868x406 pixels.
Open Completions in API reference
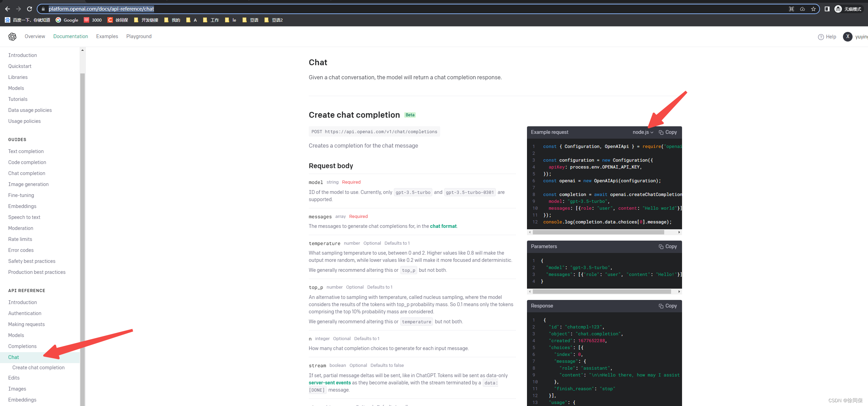tap(22, 346)
